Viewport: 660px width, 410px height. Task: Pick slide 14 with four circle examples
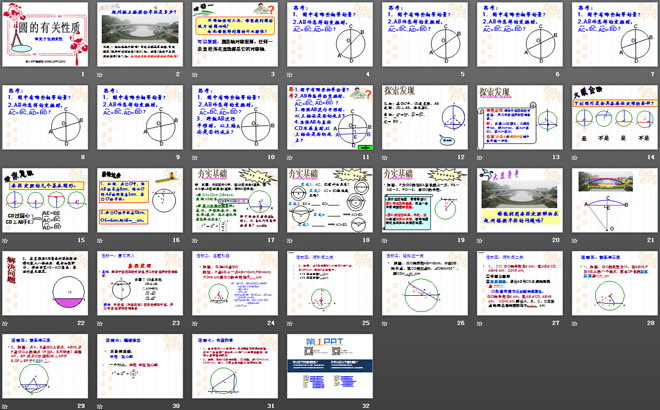pos(612,117)
